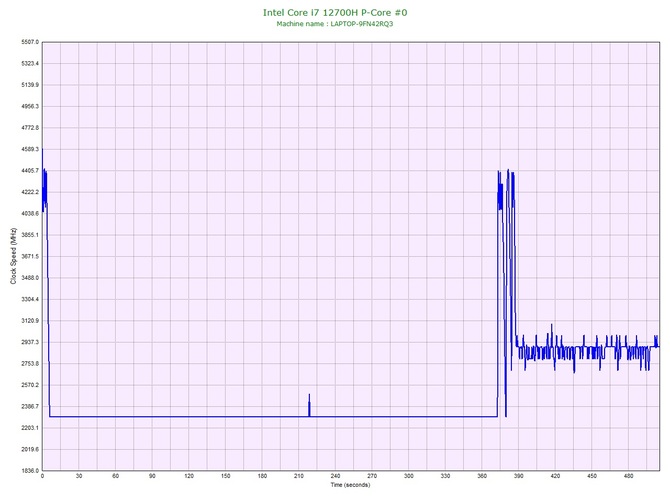The width and height of the screenshot is (670, 502).
Task: Click the 2386.7 y-axis value
Action: click(x=30, y=406)
